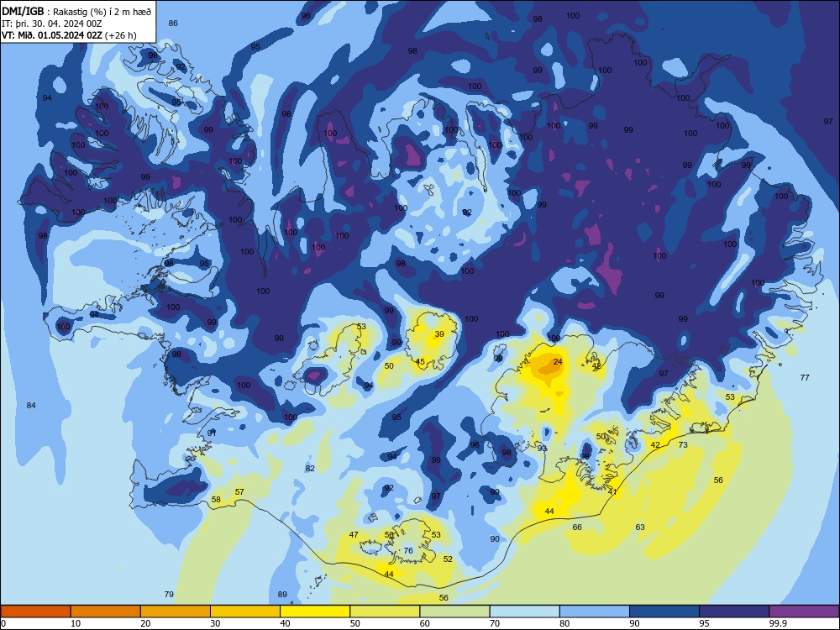Select the '47' value in yellow area

(354, 534)
